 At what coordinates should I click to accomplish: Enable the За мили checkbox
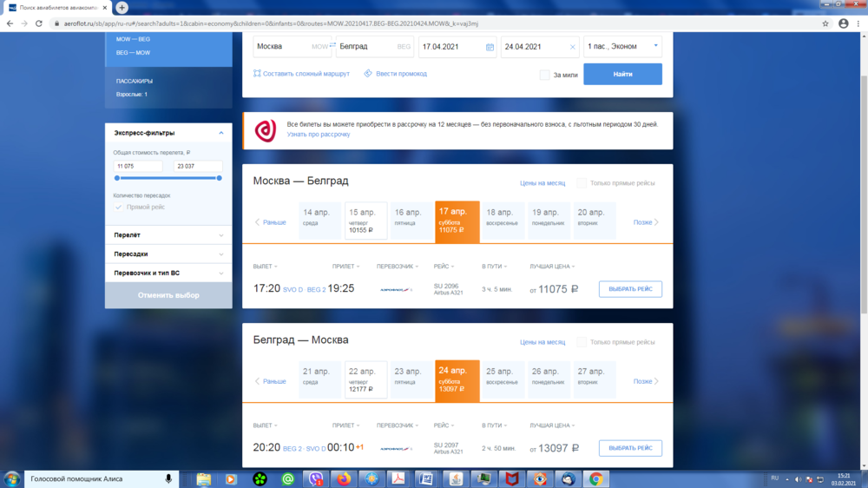point(544,75)
